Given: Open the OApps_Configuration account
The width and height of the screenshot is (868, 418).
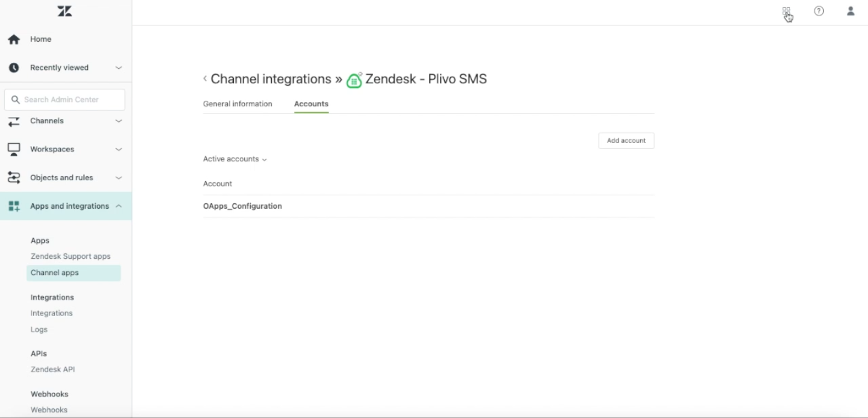Looking at the screenshot, I should [242, 206].
